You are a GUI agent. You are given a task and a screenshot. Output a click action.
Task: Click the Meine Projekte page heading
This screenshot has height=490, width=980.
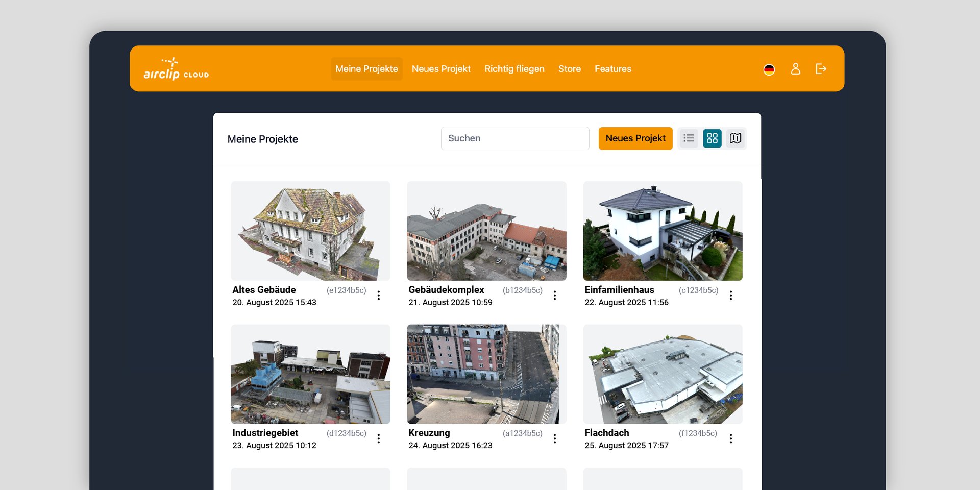point(263,139)
